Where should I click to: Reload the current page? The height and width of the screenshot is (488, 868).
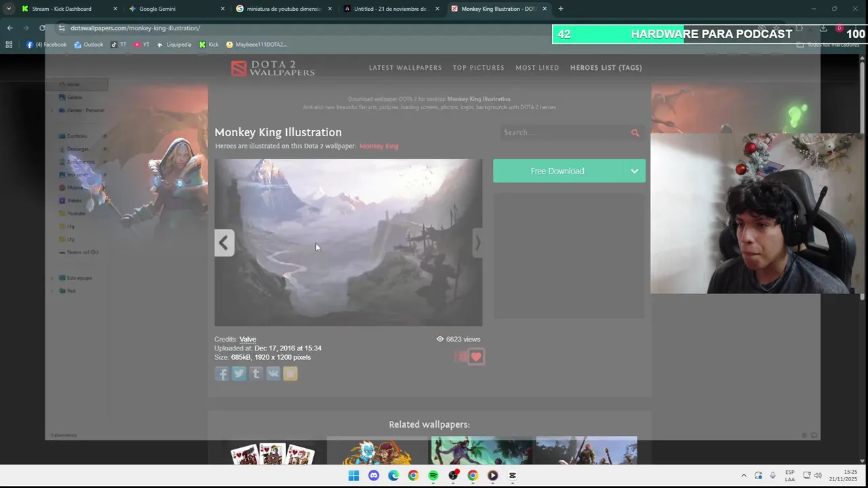(42, 28)
